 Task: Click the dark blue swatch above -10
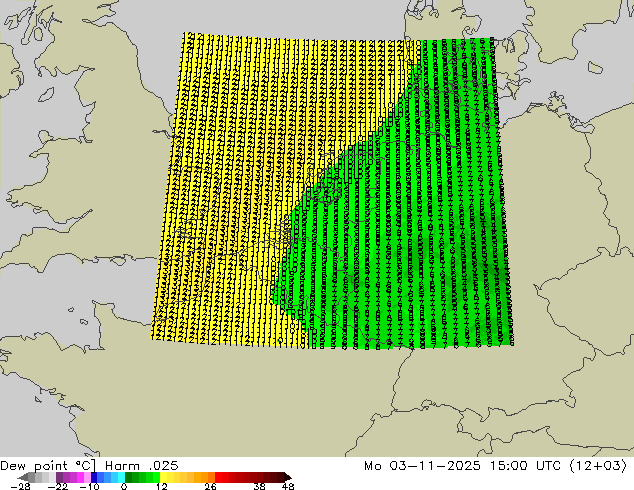(94, 477)
